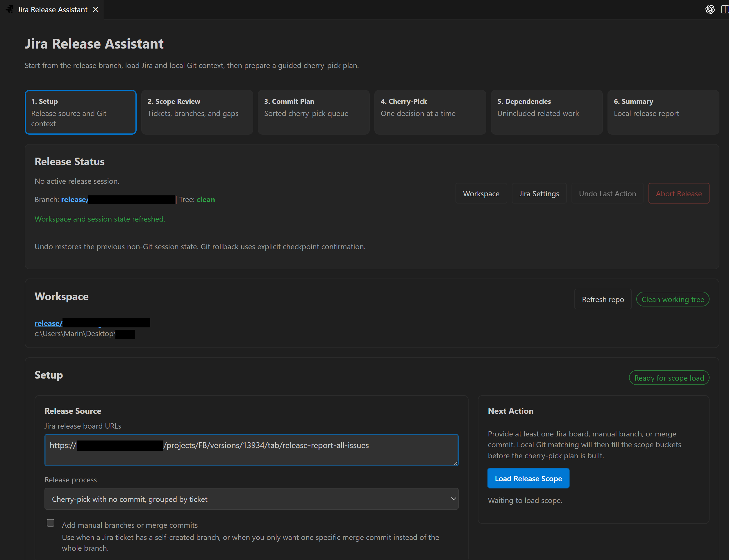Viewport: 729px width, 560px height.
Task: Click the Abort Release button
Action: pyautogui.click(x=679, y=193)
